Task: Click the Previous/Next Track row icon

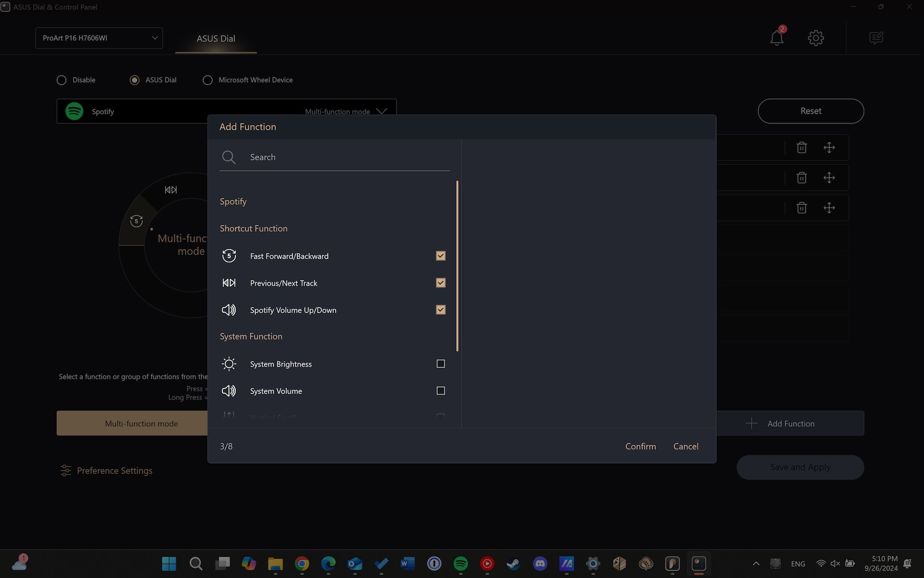Action: click(229, 283)
